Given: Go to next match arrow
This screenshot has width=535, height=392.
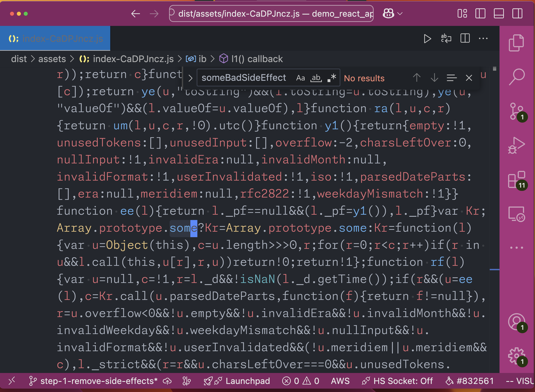Looking at the screenshot, I should coord(434,78).
